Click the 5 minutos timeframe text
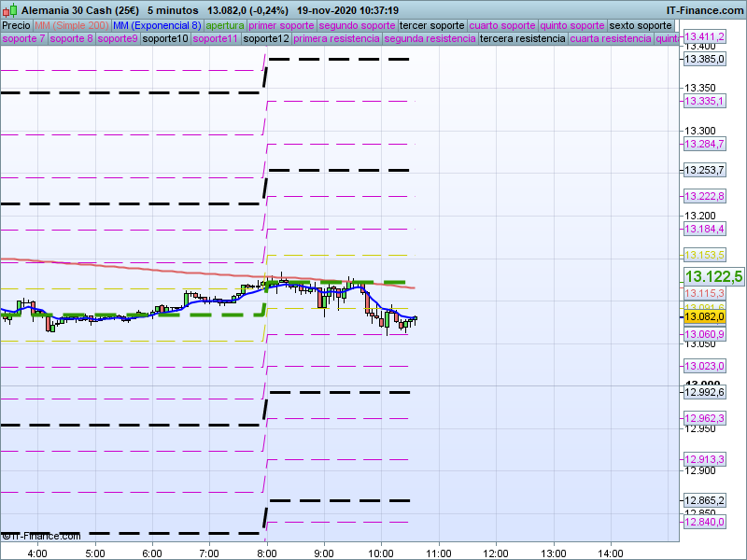 coord(172,10)
